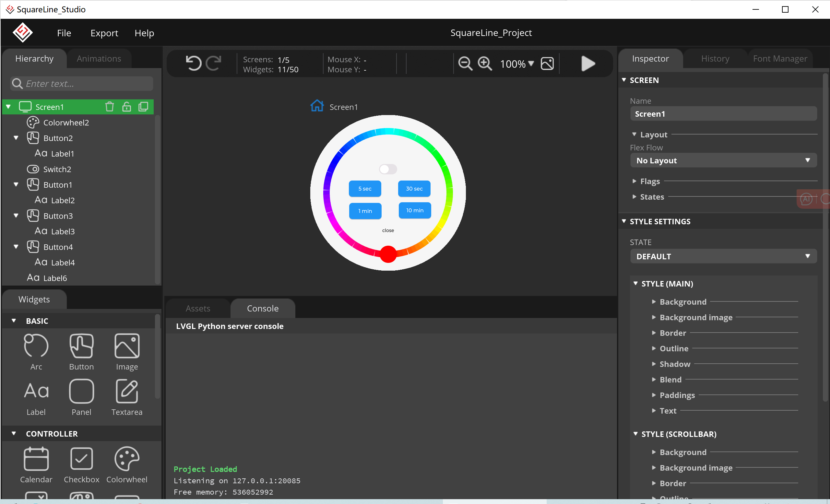Click the Undo arrow icon

click(x=193, y=63)
